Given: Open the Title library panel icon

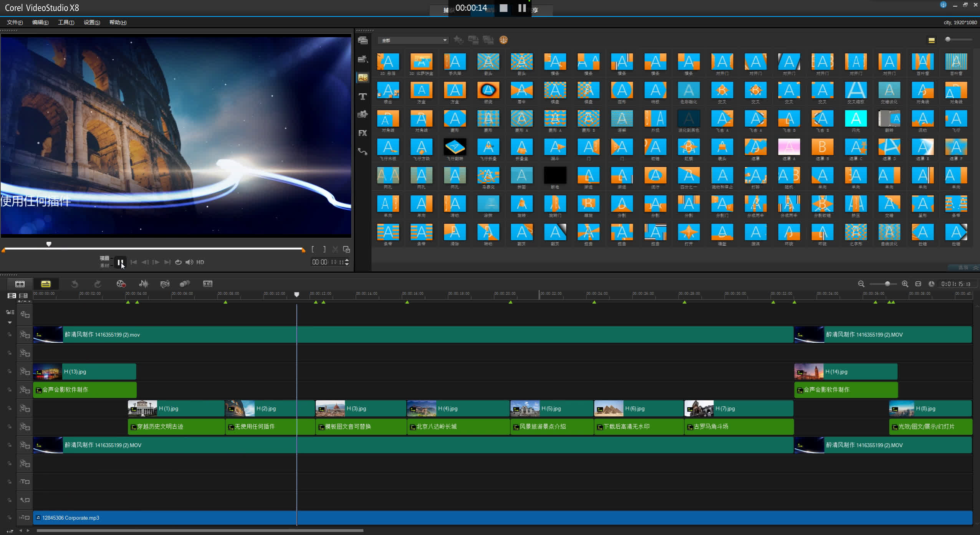Looking at the screenshot, I should [x=363, y=96].
